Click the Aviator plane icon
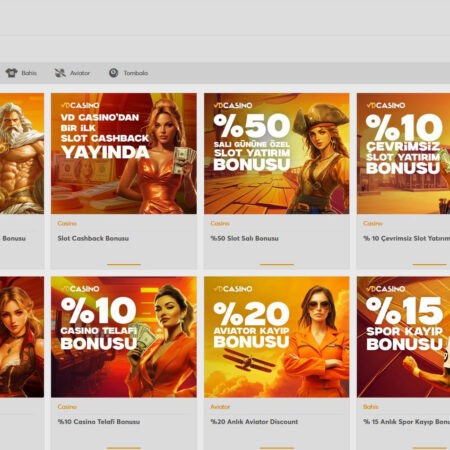This screenshot has width=450, height=450. click(x=60, y=73)
